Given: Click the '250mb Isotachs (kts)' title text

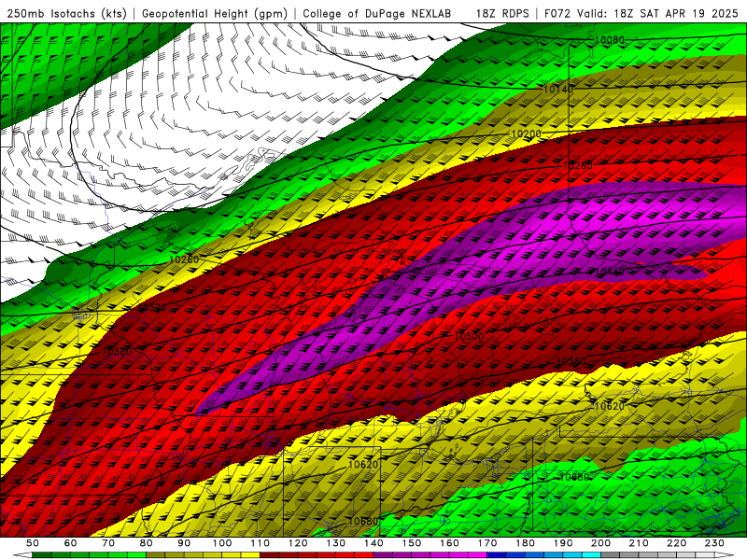Looking at the screenshot, I should click(x=66, y=13).
